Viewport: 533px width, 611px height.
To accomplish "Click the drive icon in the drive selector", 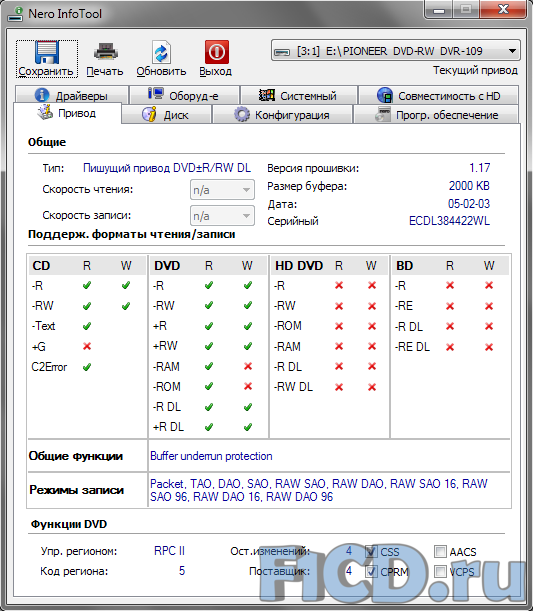I will click(x=282, y=52).
